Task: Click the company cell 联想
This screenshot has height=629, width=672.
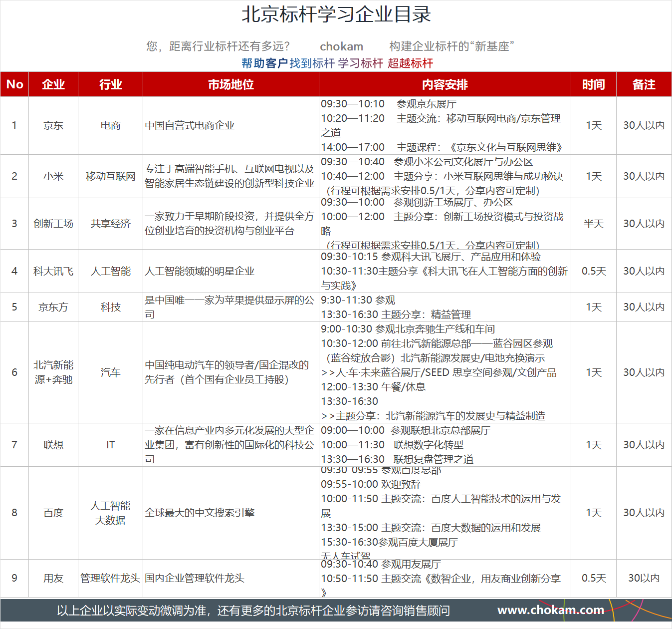Action: tap(53, 445)
